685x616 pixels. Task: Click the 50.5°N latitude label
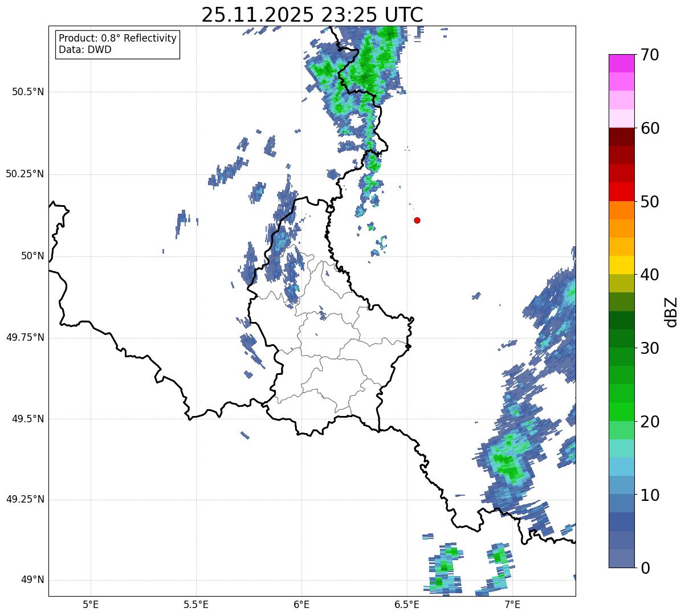(28, 92)
